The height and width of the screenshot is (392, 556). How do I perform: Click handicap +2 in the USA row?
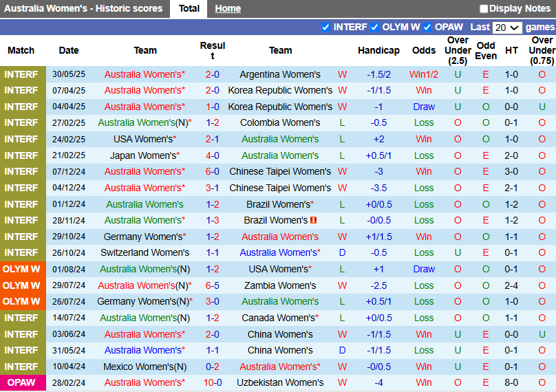coord(378,140)
